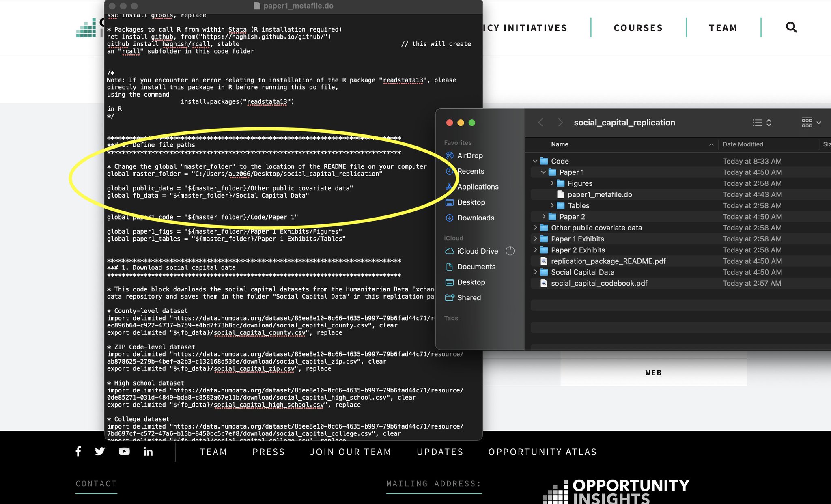
Task: Expand the Figures folder
Action: click(x=552, y=183)
